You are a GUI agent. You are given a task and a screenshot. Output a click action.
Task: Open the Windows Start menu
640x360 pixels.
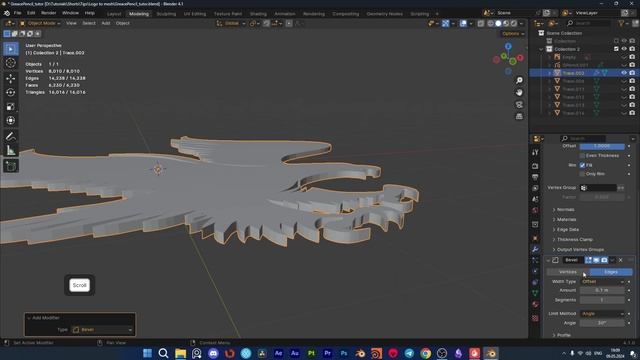pos(147,353)
